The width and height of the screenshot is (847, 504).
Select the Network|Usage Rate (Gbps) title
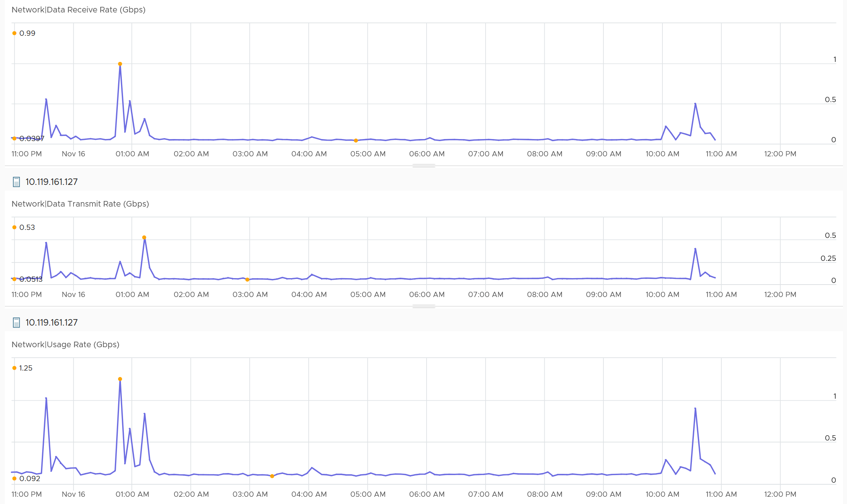(65, 344)
